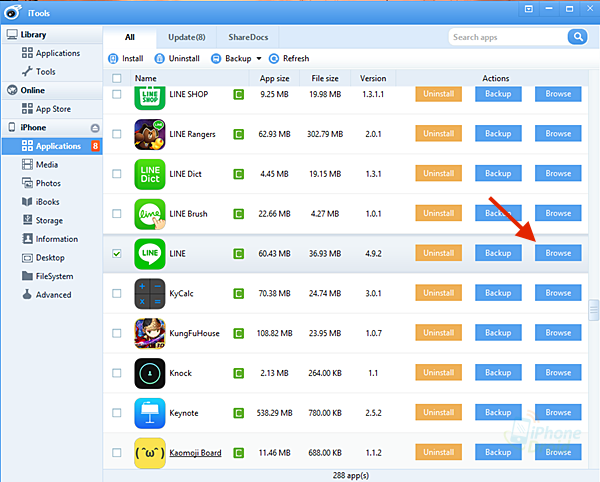Viewport: 600px width, 482px height.
Task: Open Storage in the sidebar
Action: [x=42, y=220]
